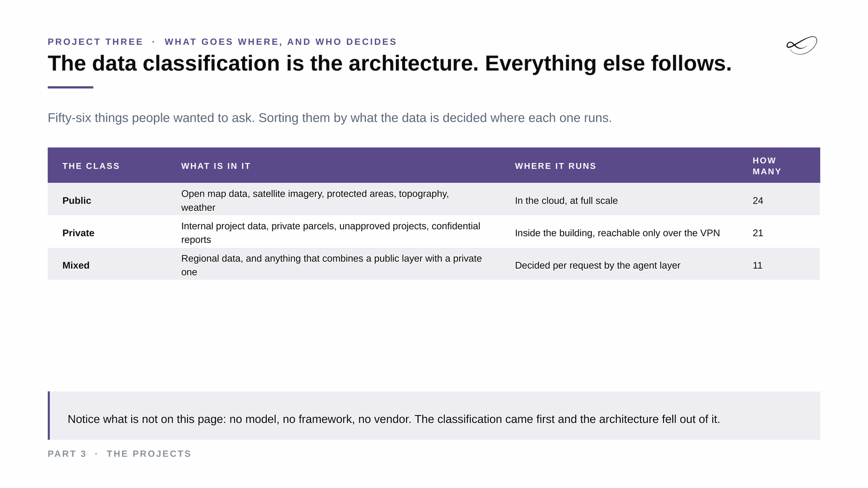This screenshot has width=868, height=488.
Task: Click WHAT IS IN IT column header
Action: coord(216,166)
